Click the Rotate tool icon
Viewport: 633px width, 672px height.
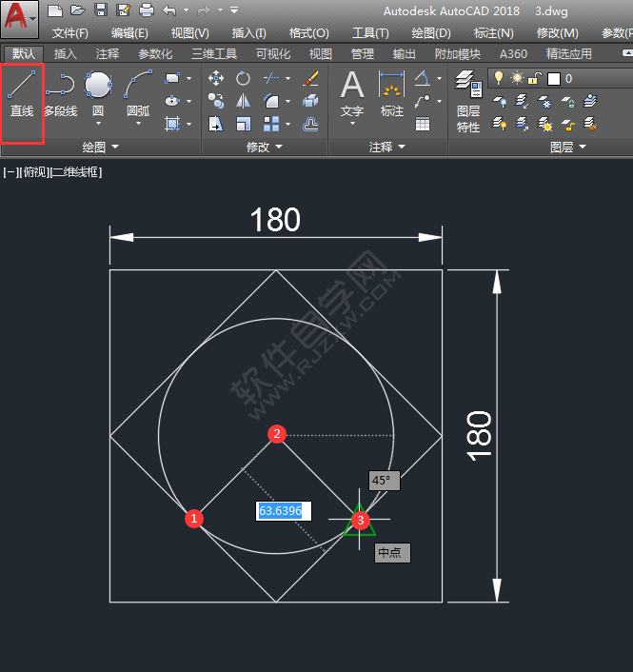(244, 78)
